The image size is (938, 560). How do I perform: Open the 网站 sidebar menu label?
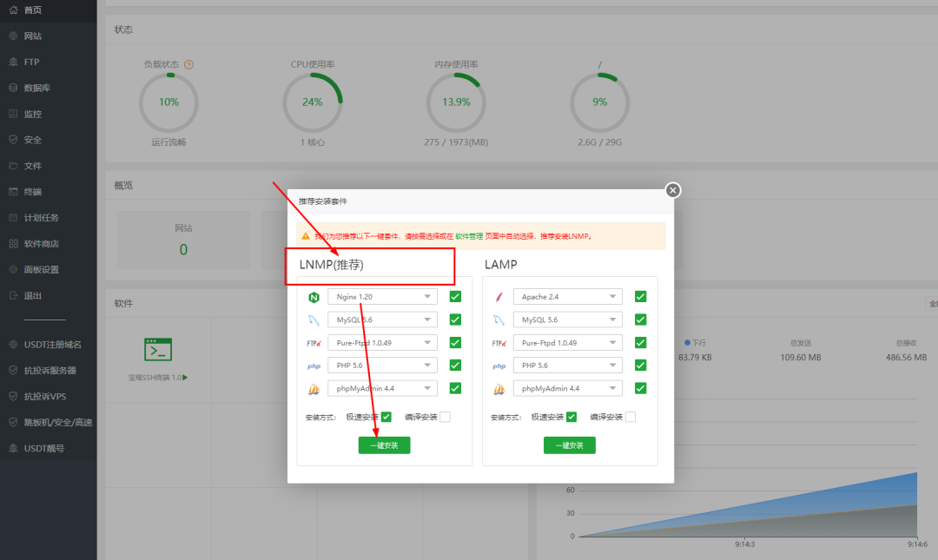(33, 36)
